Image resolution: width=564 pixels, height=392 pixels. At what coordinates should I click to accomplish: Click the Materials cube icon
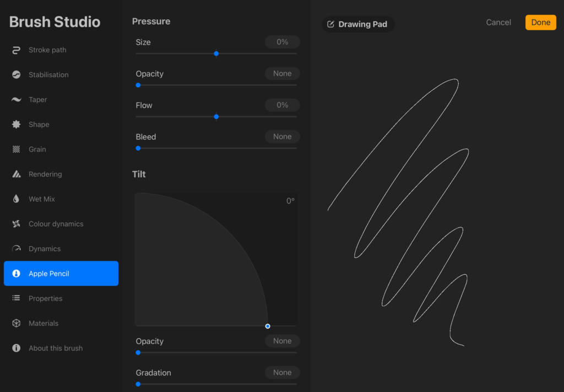click(x=16, y=323)
